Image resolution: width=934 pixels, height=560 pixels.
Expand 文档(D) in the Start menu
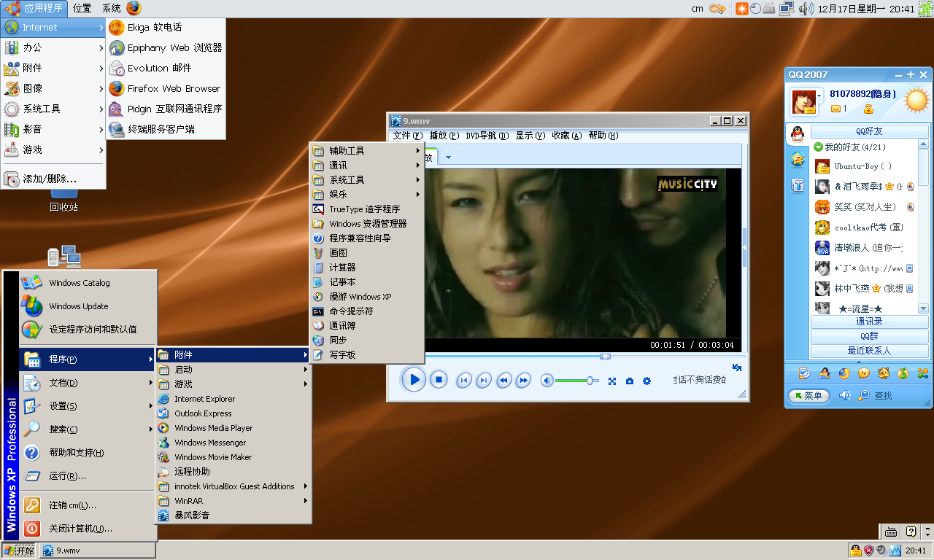pyautogui.click(x=88, y=383)
